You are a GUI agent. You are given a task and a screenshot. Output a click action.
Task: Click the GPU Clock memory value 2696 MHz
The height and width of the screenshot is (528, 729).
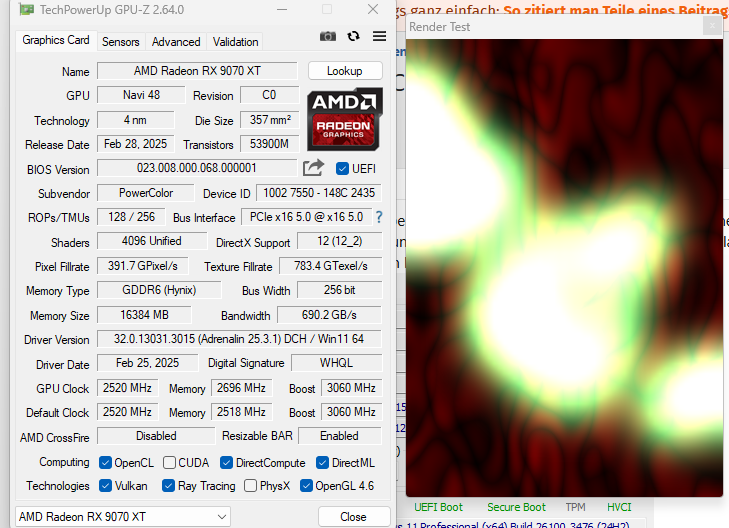[241, 388]
